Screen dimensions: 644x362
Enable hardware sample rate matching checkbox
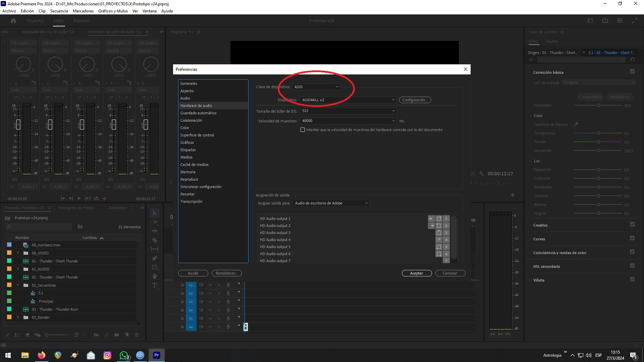(303, 130)
